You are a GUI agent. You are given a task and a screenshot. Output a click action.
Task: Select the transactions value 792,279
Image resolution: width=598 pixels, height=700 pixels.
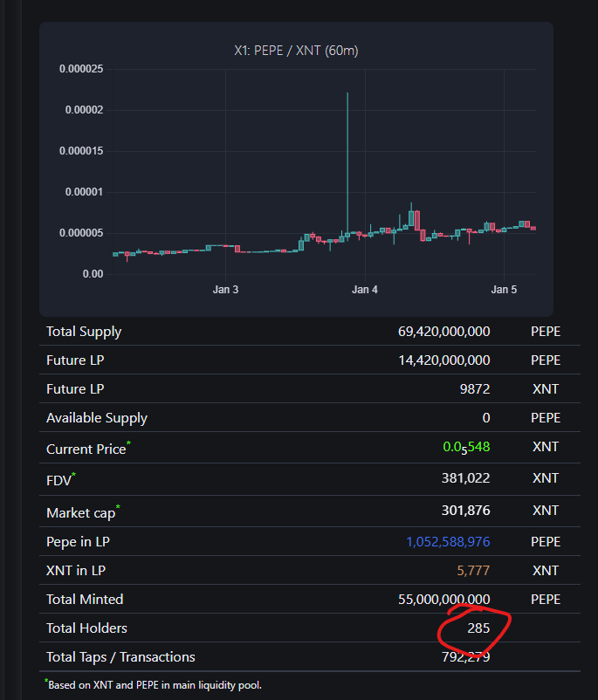pos(466,657)
